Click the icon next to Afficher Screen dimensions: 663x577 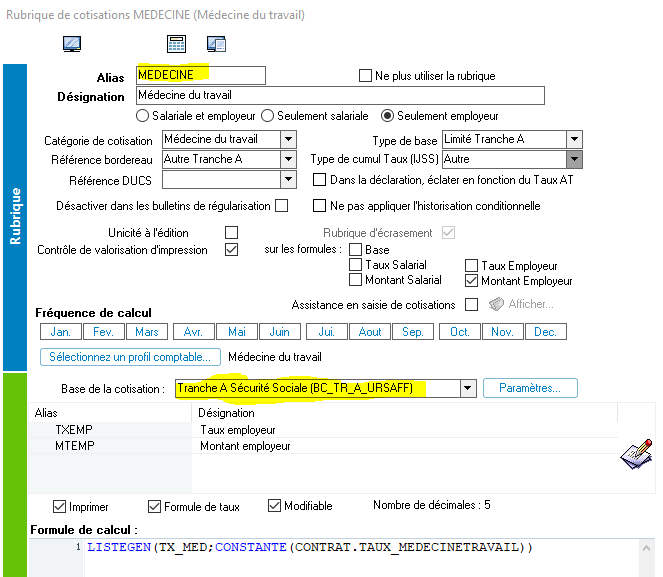tap(497, 304)
